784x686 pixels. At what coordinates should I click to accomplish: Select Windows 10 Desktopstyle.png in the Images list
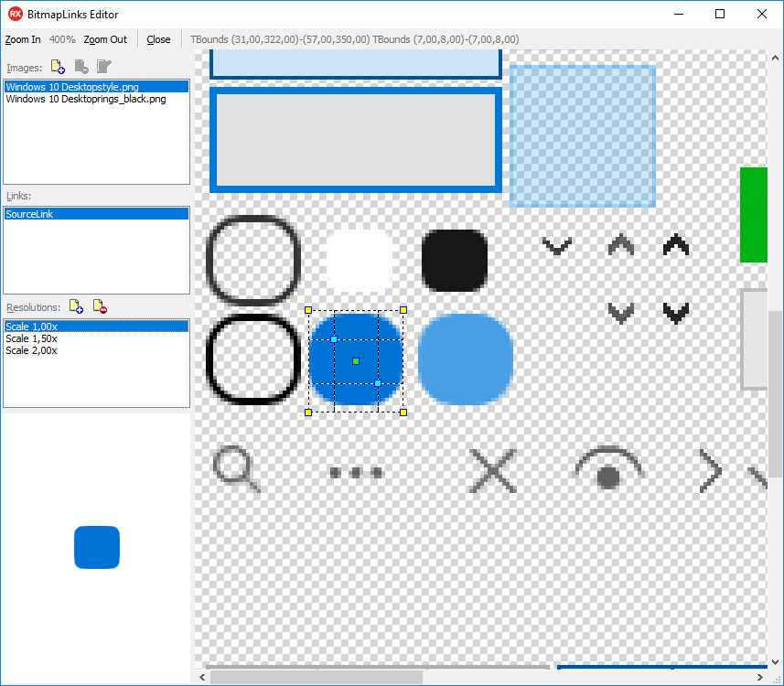point(96,87)
